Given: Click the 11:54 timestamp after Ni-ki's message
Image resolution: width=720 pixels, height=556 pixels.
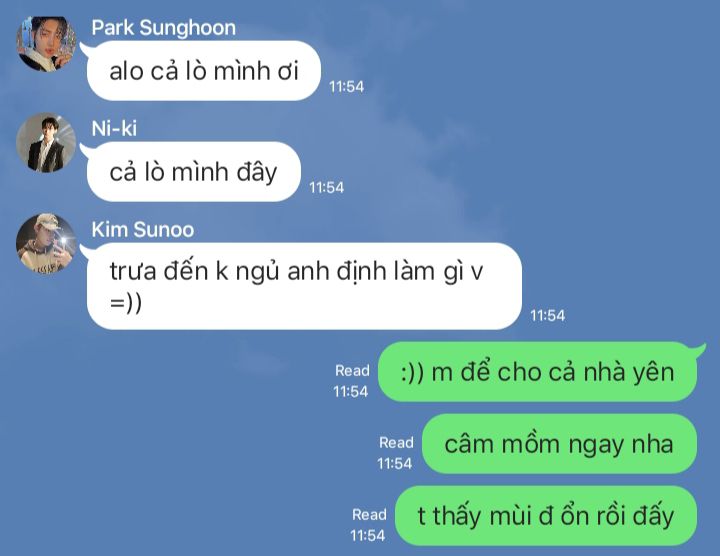Looking at the screenshot, I should (326, 187).
